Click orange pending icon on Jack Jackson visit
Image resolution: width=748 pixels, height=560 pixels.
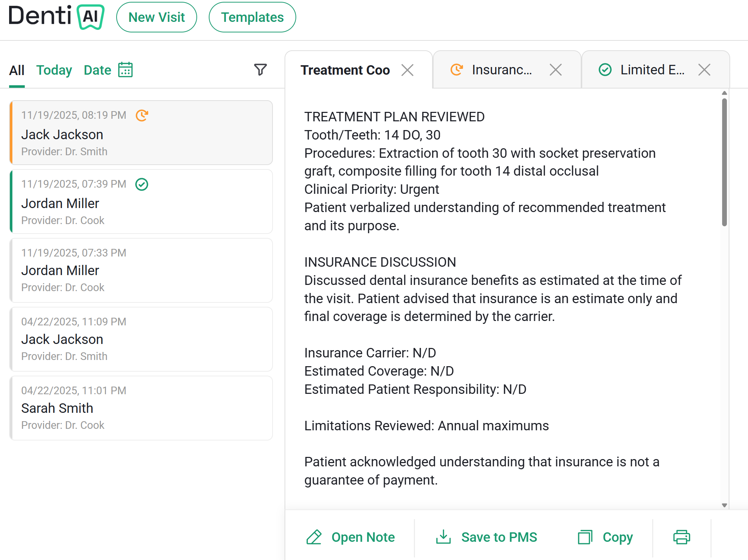(142, 115)
